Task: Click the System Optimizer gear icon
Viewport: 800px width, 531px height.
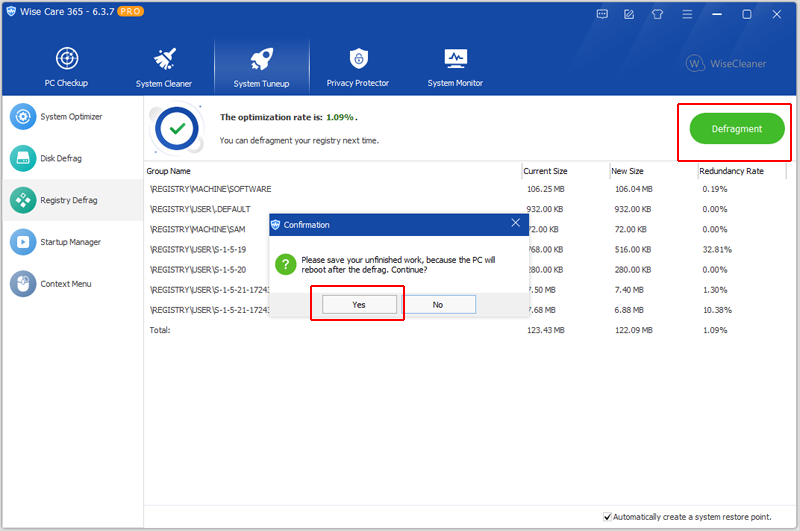Action: point(23,117)
